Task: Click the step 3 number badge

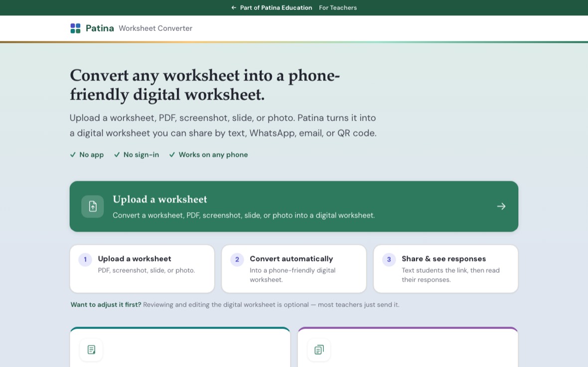Action: tap(389, 259)
